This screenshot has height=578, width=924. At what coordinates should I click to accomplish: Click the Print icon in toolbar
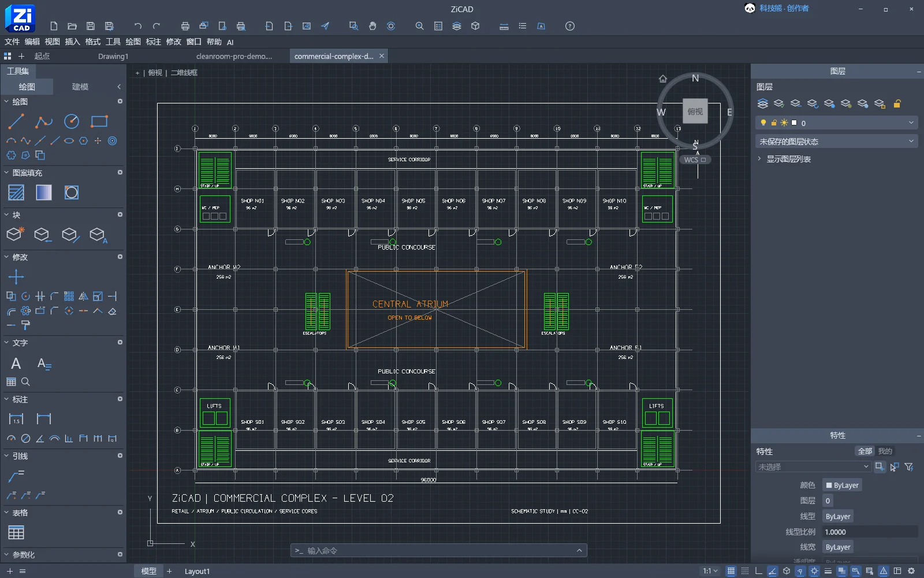[185, 26]
